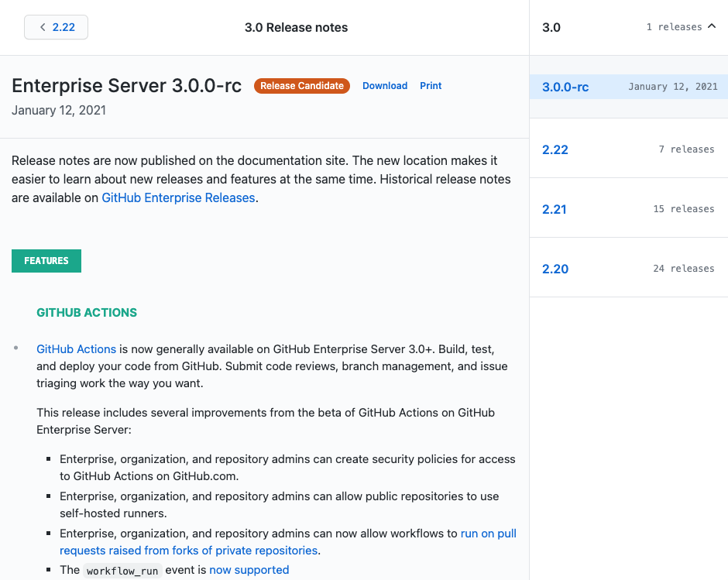Click the '15 releases' count text
728x580 pixels.
[683, 209]
